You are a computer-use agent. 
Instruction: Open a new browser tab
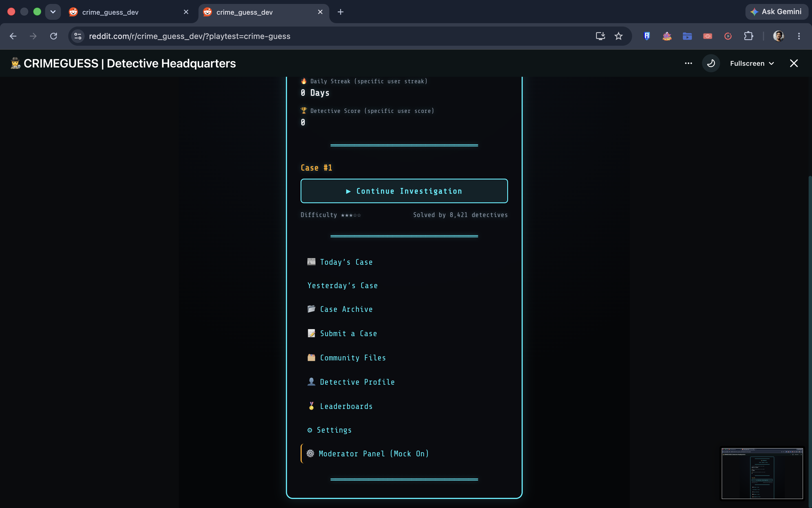[340, 12]
